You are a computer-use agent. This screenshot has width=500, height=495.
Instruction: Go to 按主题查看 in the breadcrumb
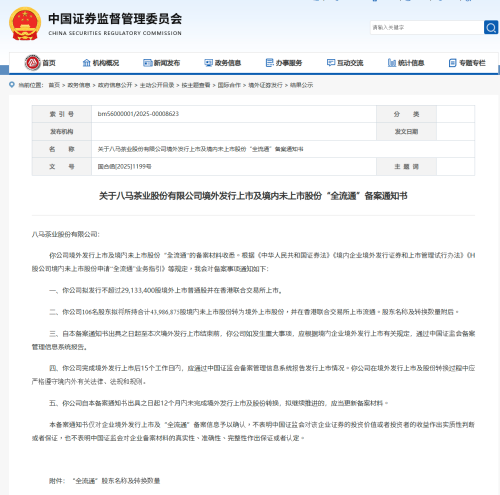pyautogui.click(x=196, y=85)
